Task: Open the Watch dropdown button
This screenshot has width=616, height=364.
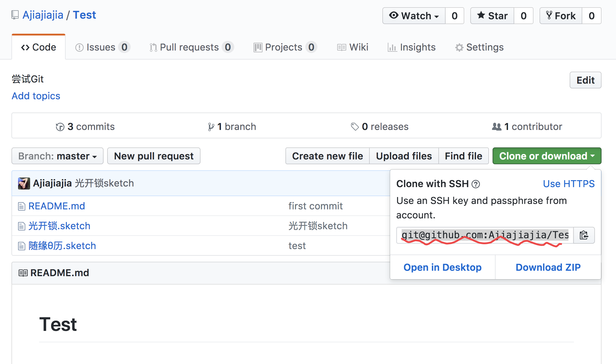Action: 414,16
